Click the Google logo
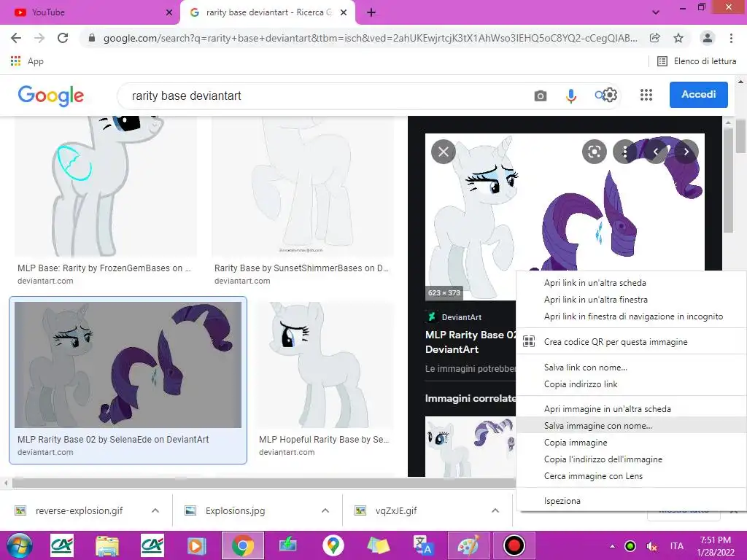Screen dimensions: 747x560 point(51,96)
